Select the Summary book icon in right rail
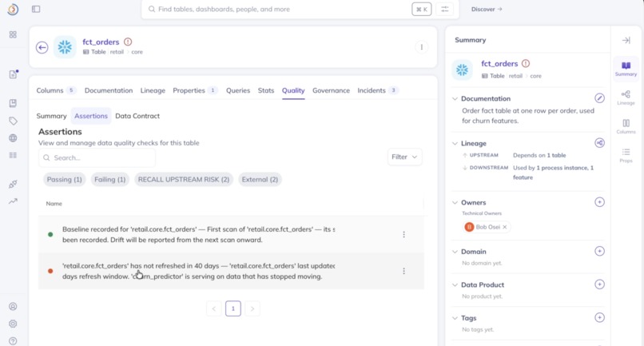The height and width of the screenshot is (346, 644). 626,69
